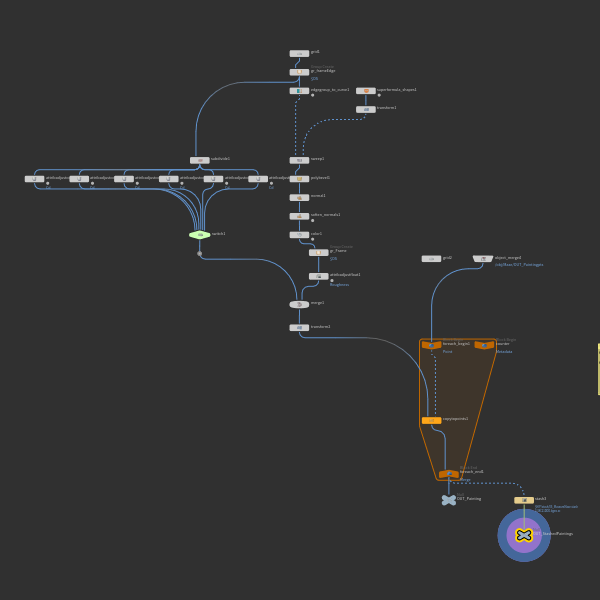
Task: Select the grid1 node
Action: (x=299, y=54)
